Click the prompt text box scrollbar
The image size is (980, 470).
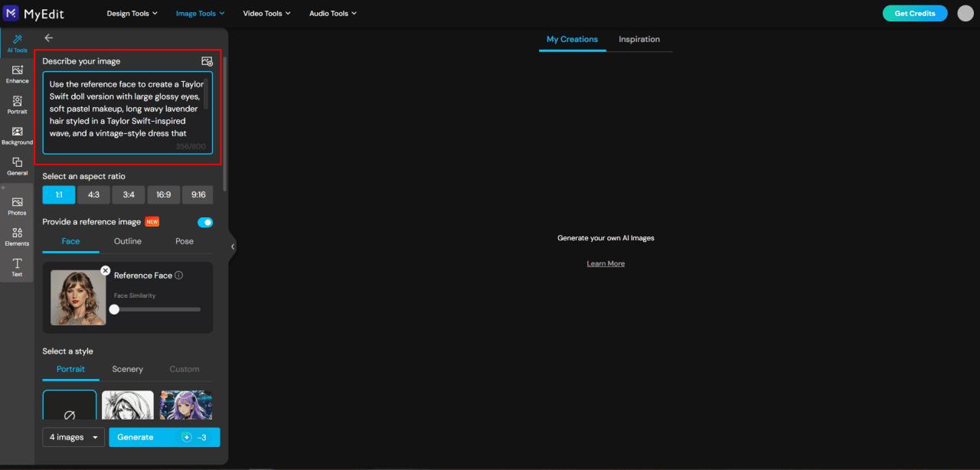pos(206,93)
